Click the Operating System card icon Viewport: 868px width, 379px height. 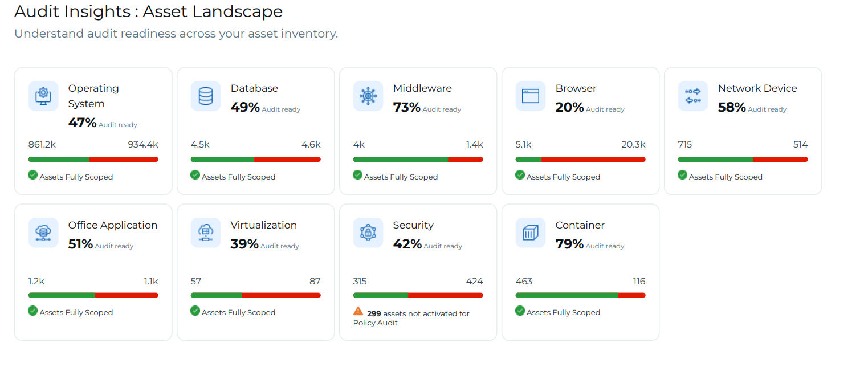pos(43,96)
